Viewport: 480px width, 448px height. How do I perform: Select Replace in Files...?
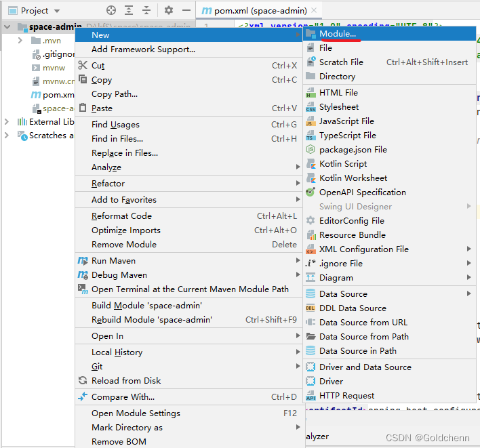(x=188, y=153)
